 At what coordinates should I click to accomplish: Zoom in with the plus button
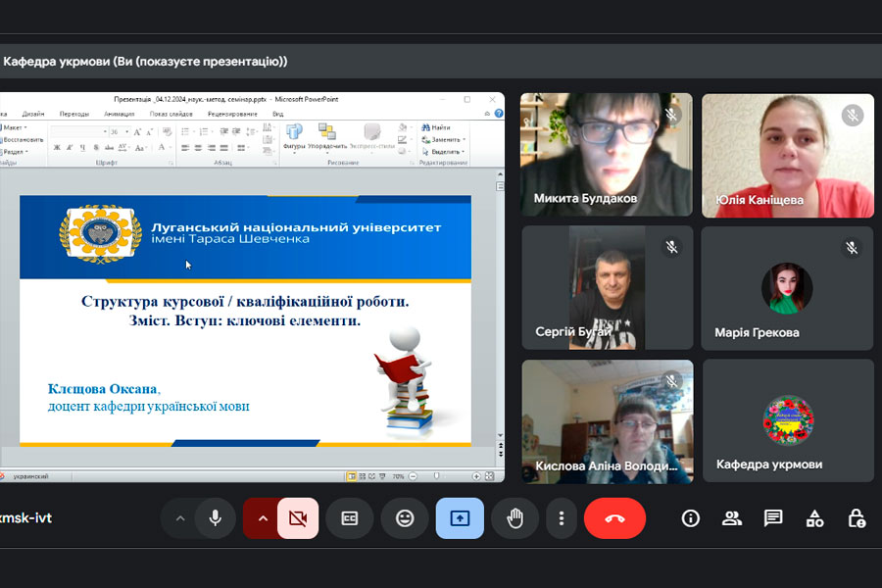tap(476, 476)
